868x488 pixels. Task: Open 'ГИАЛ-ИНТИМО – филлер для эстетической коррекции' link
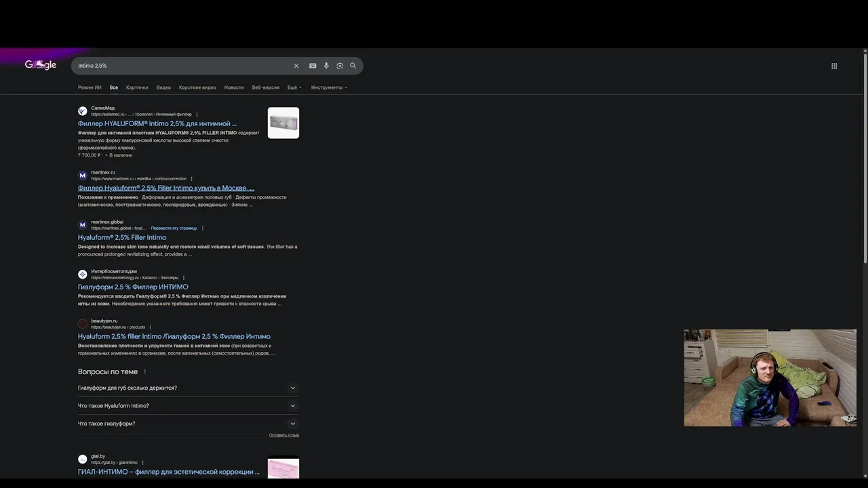click(169, 472)
